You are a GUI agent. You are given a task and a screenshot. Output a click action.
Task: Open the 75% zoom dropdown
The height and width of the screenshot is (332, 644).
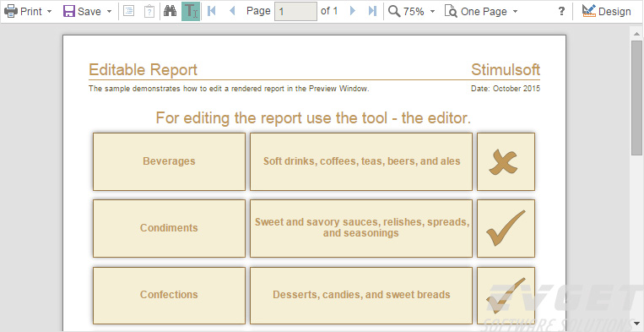point(432,12)
